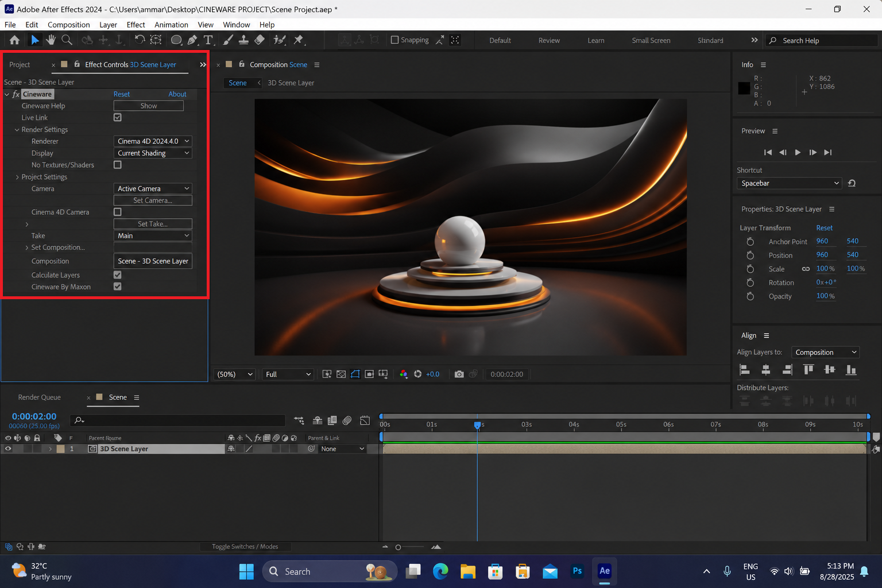Open the Animation menu
882x588 pixels.
coord(171,25)
